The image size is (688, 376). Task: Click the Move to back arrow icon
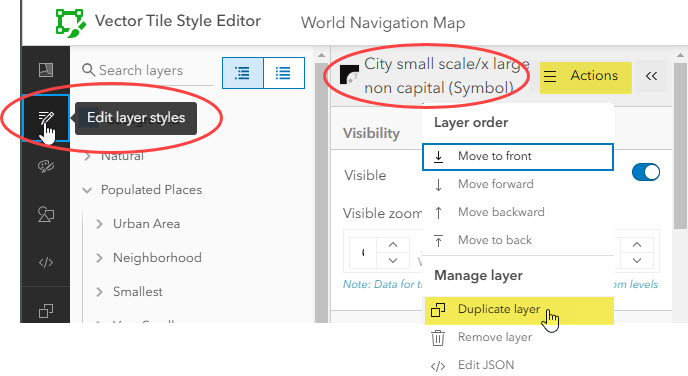pyautogui.click(x=438, y=240)
